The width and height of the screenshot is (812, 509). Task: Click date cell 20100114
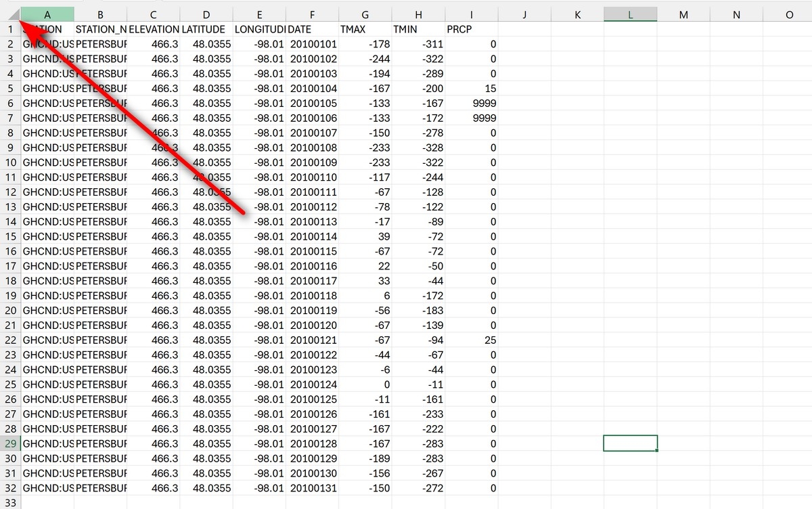pos(312,236)
